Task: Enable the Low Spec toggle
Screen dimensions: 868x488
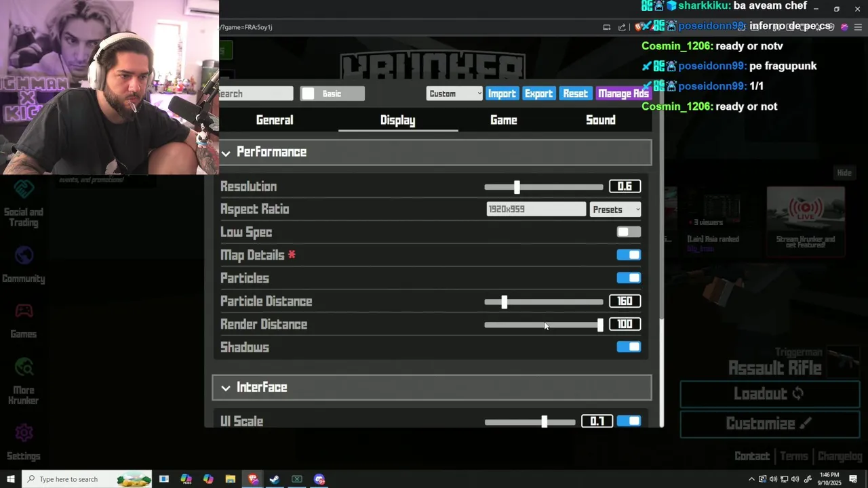Action: coord(629,232)
